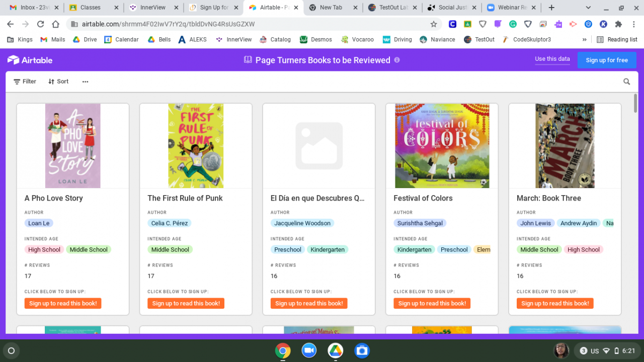Screen dimensions: 644x362
Task: Launch Chrome from the shelf
Action: [x=283, y=350]
